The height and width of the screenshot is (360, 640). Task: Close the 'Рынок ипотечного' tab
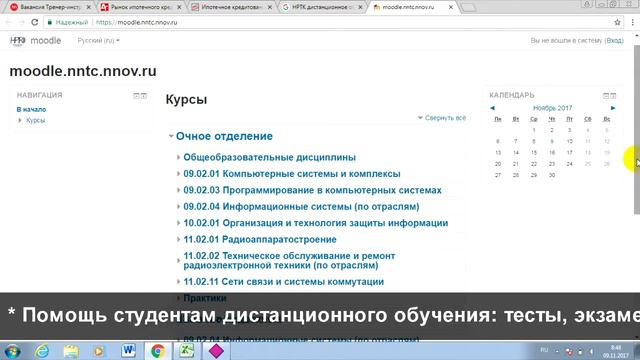click(x=179, y=7)
